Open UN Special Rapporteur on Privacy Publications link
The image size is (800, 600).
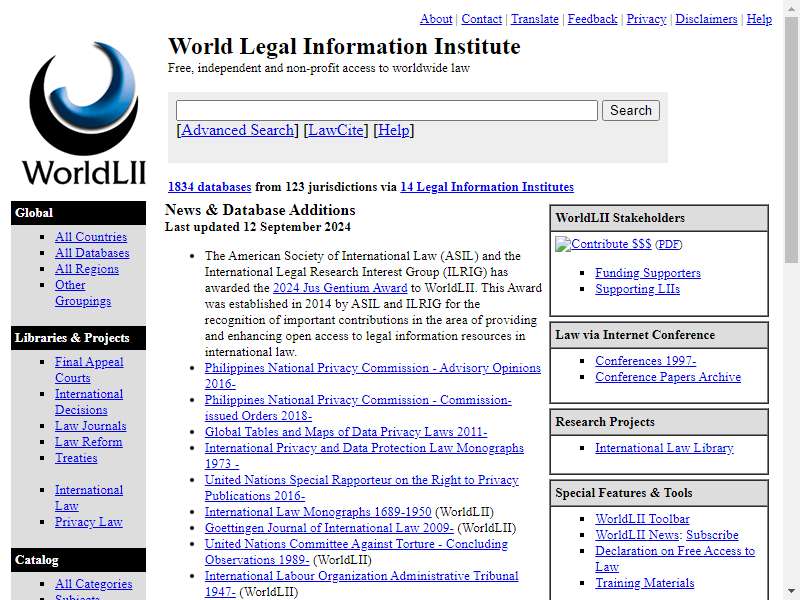point(362,488)
